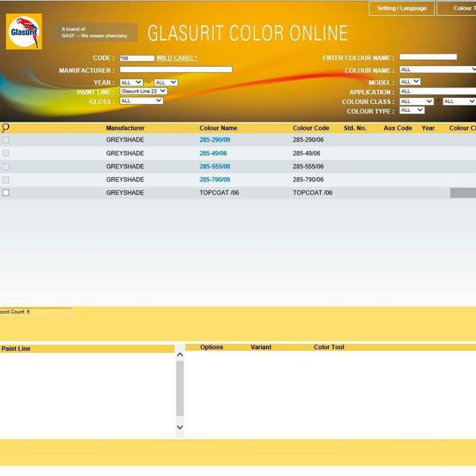Click the Manufacturer input field

pos(176,70)
